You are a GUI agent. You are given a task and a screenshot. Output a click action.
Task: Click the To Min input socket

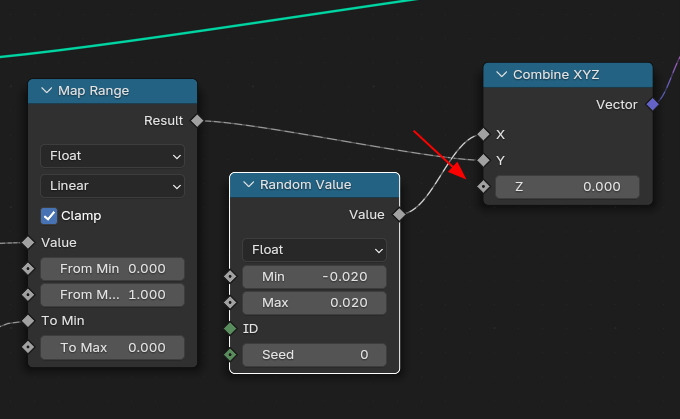click(x=28, y=321)
